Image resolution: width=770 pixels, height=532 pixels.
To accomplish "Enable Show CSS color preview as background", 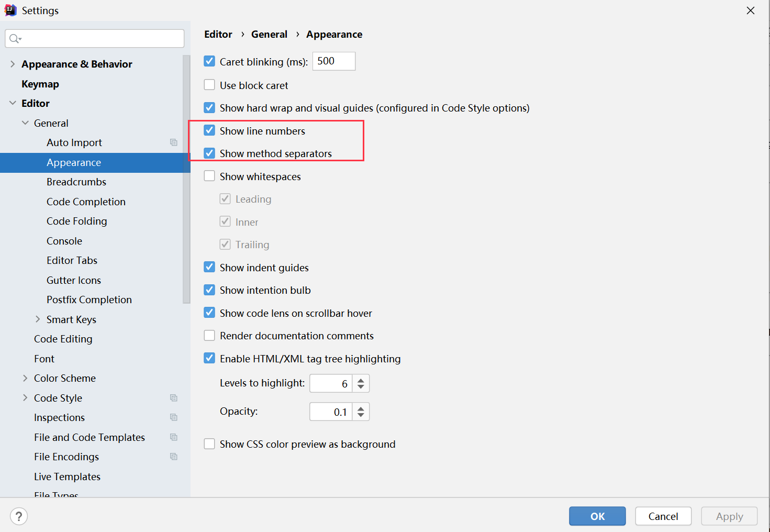I will [209, 444].
